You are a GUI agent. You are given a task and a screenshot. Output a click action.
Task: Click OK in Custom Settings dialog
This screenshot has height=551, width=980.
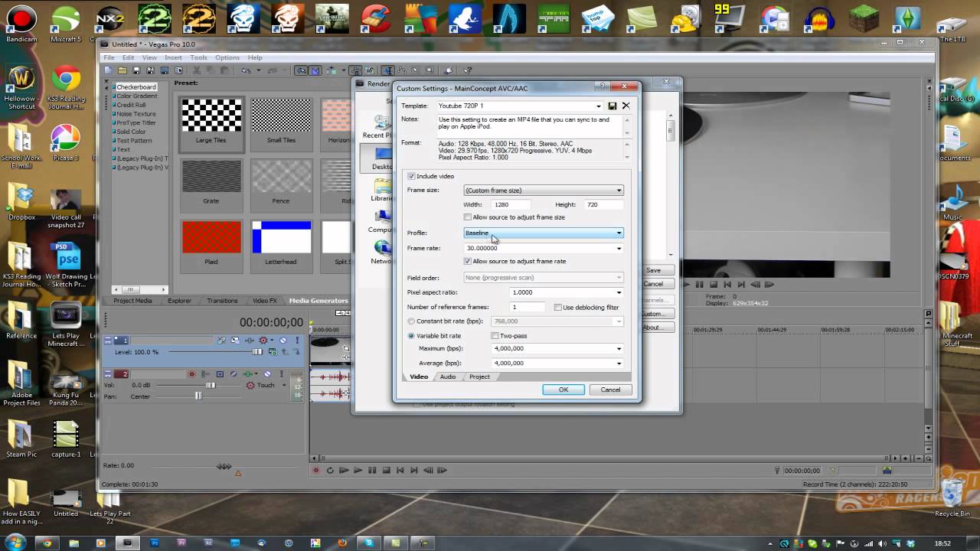(x=563, y=390)
